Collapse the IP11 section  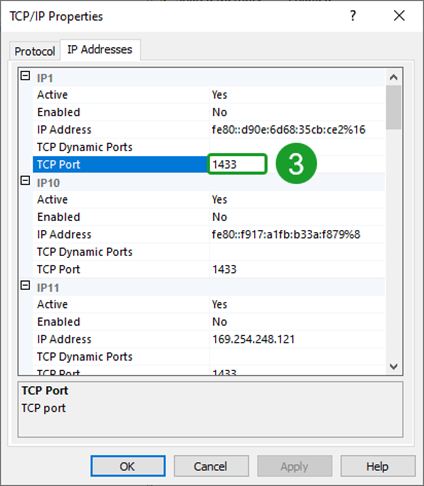25,286
